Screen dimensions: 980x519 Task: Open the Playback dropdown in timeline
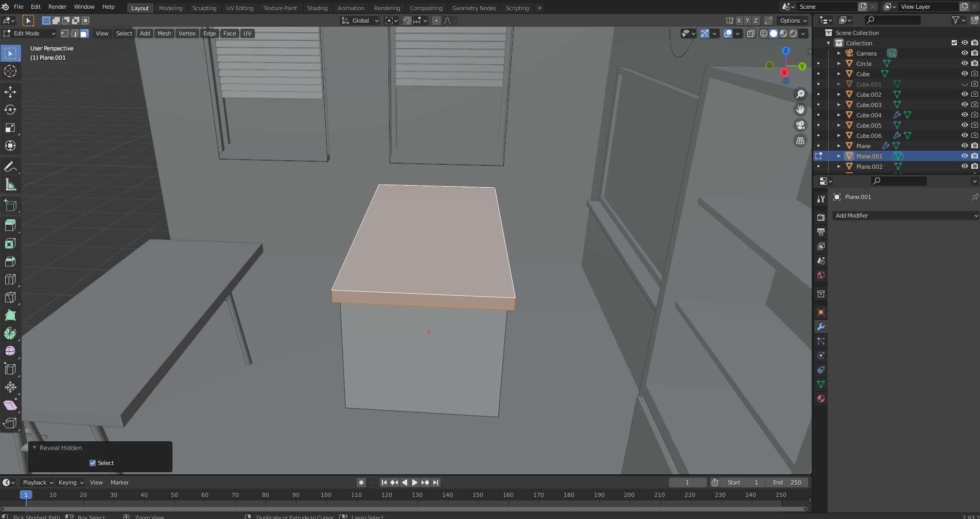[x=37, y=482]
